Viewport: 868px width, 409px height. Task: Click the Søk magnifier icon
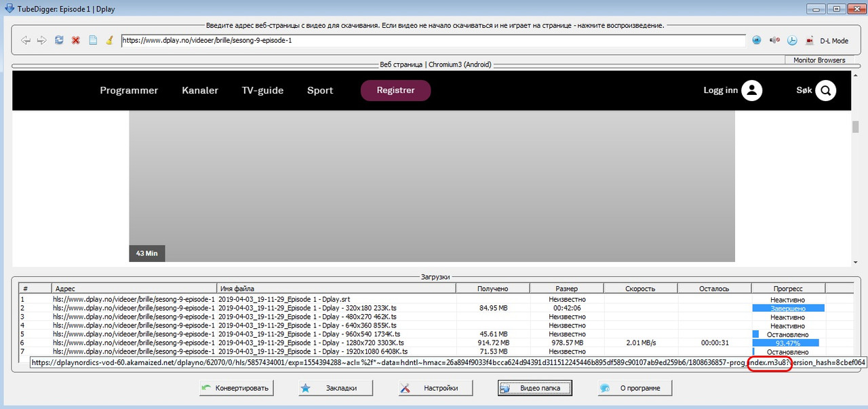pos(825,90)
